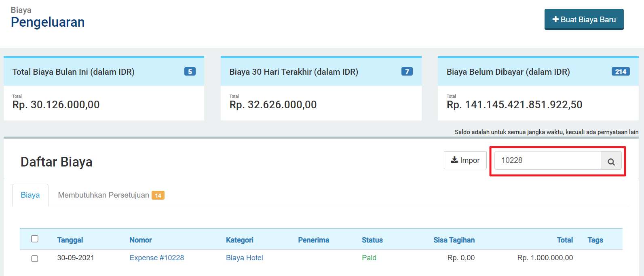Viewport: 644px width, 276px height.
Task: Sort by the Penerima column header
Action: tap(313, 240)
